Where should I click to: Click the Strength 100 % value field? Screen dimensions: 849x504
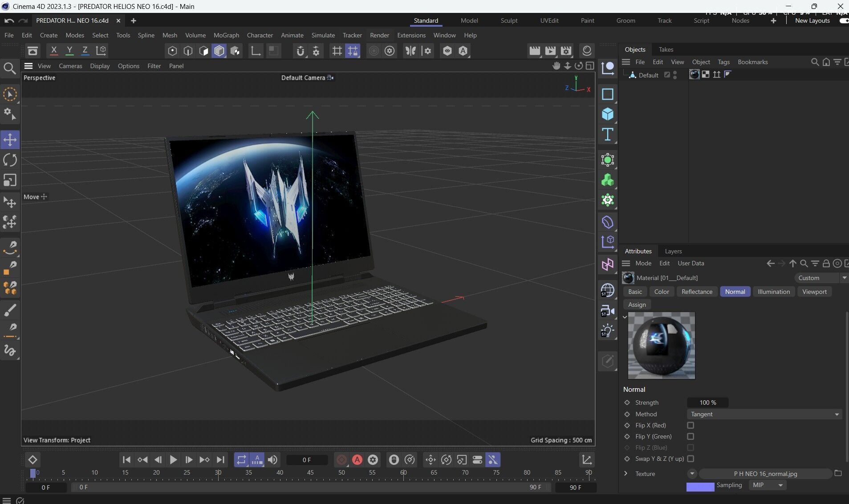(x=707, y=402)
